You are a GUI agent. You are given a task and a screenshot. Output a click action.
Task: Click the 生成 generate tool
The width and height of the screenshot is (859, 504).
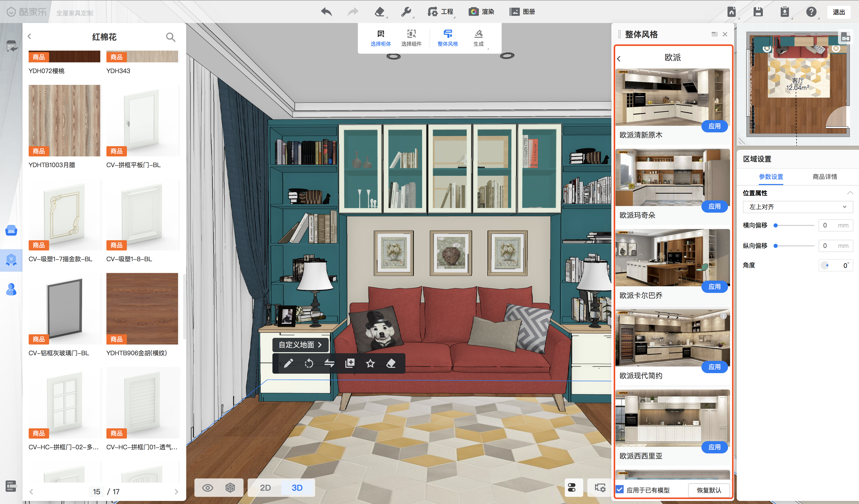tap(478, 38)
